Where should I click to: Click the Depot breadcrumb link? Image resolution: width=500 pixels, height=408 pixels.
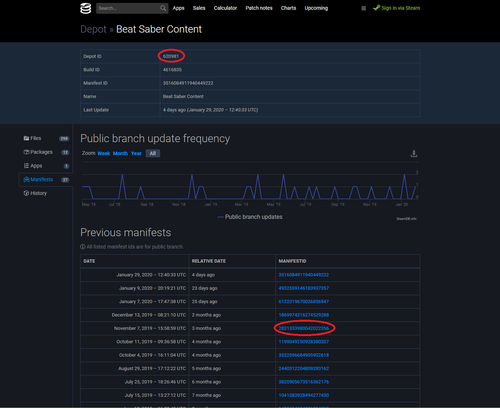pyautogui.click(x=93, y=29)
